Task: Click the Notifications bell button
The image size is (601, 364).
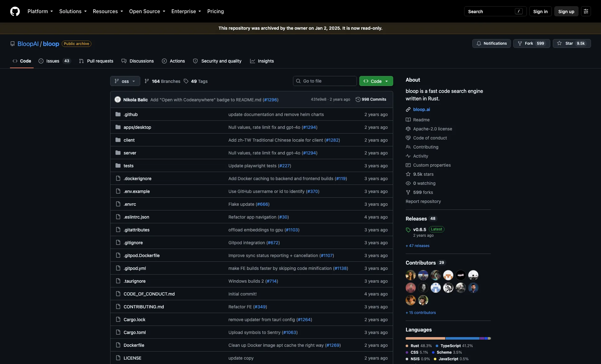Action: [x=491, y=43]
